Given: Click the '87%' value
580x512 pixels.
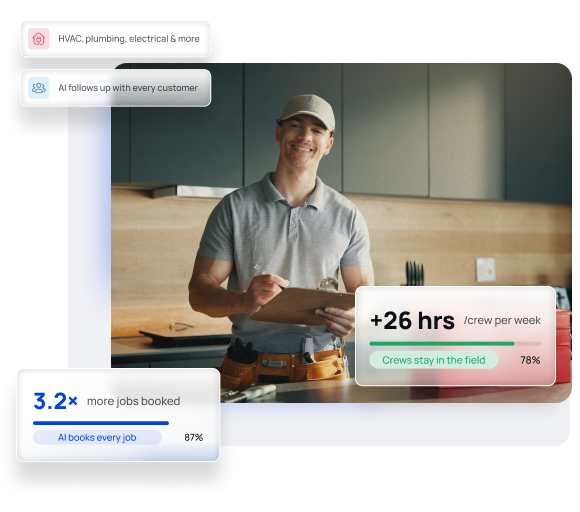Looking at the screenshot, I should 193,437.
